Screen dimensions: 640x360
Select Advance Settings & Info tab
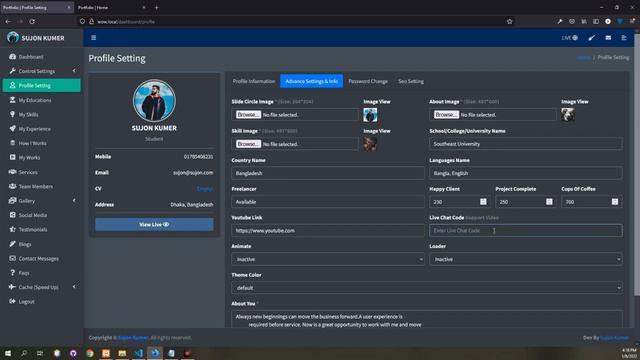311,81
